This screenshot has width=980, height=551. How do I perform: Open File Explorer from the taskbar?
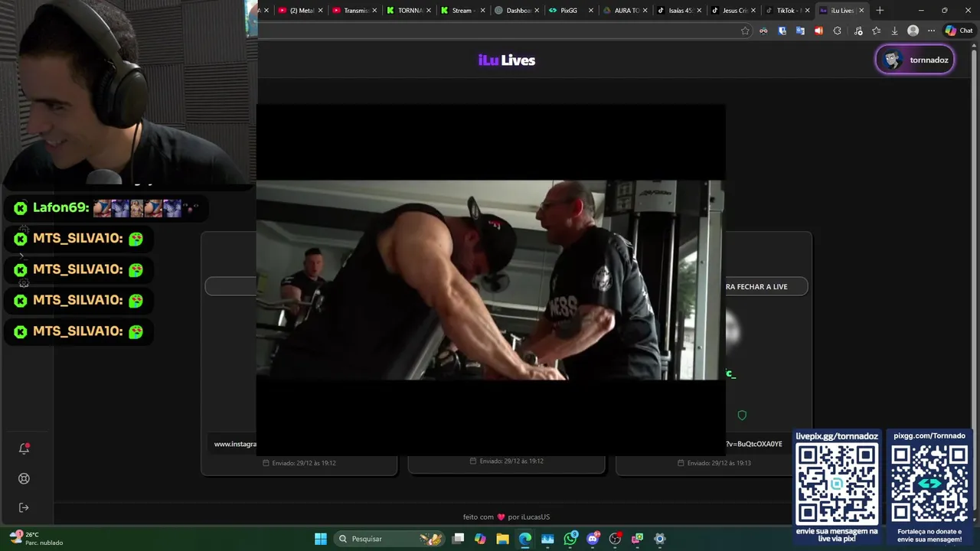click(502, 539)
